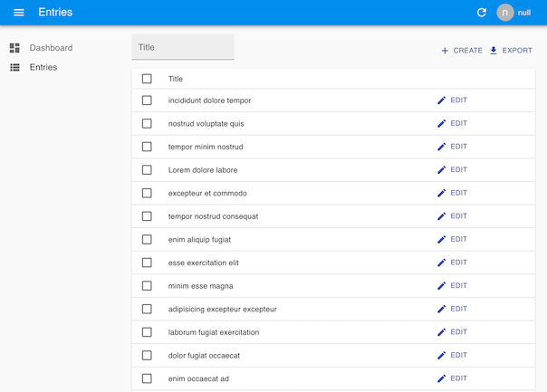Check the box for 'nostrud voluptate quis'
547x392 pixels.
(x=147, y=124)
